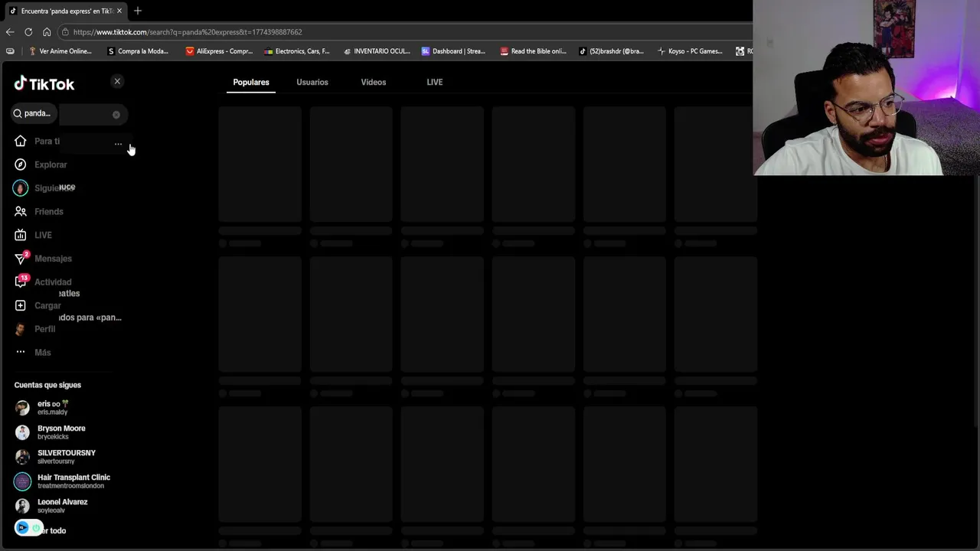Screen dimensions: 980x551
Task: Open 'Dashboard | Strea...' bookmark
Action: pyautogui.click(x=453, y=51)
